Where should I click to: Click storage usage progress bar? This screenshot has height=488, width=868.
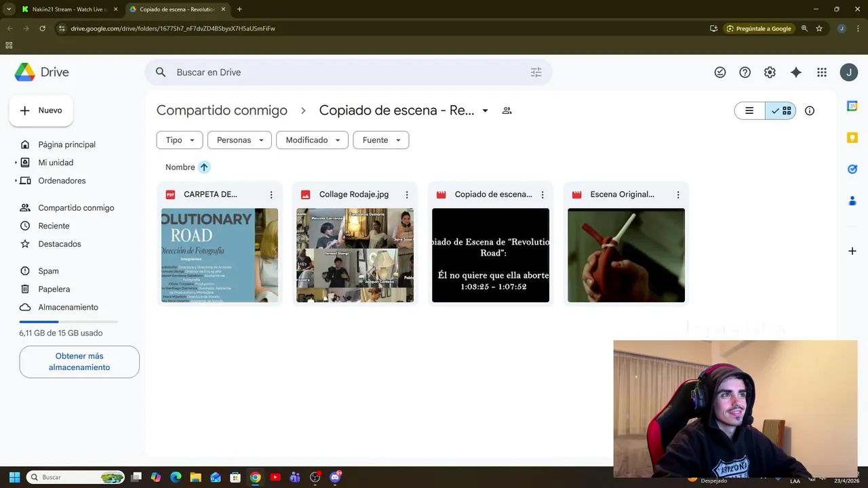pyautogui.click(x=68, y=322)
